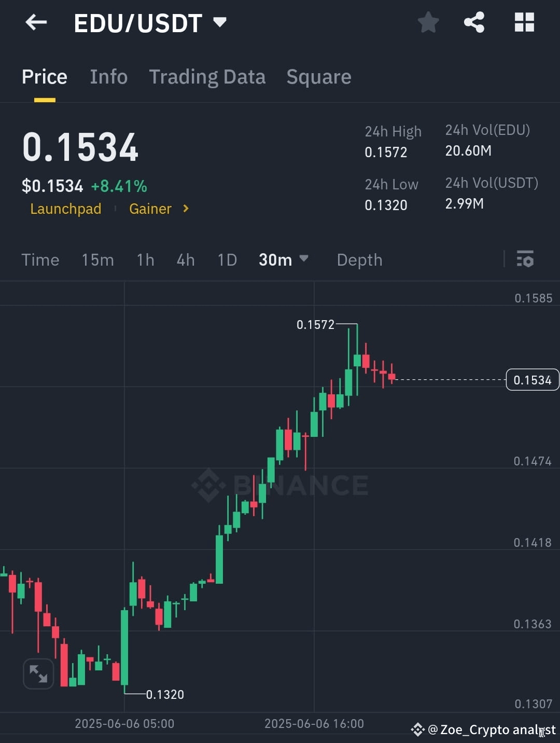
Task: Tap the Zoe_Crypto analyst watermark logo
Action: point(418,730)
